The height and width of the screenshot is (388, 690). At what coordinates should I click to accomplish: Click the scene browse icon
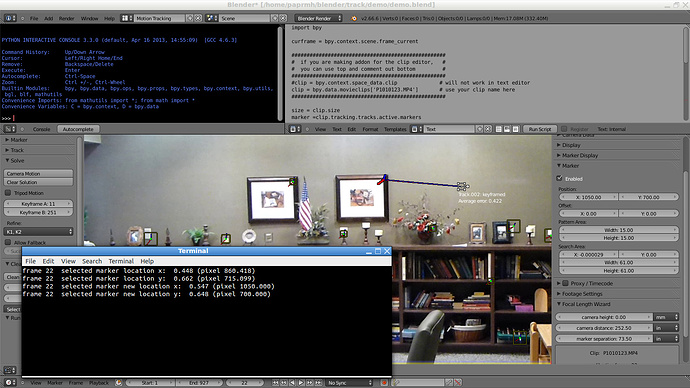click(212, 18)
